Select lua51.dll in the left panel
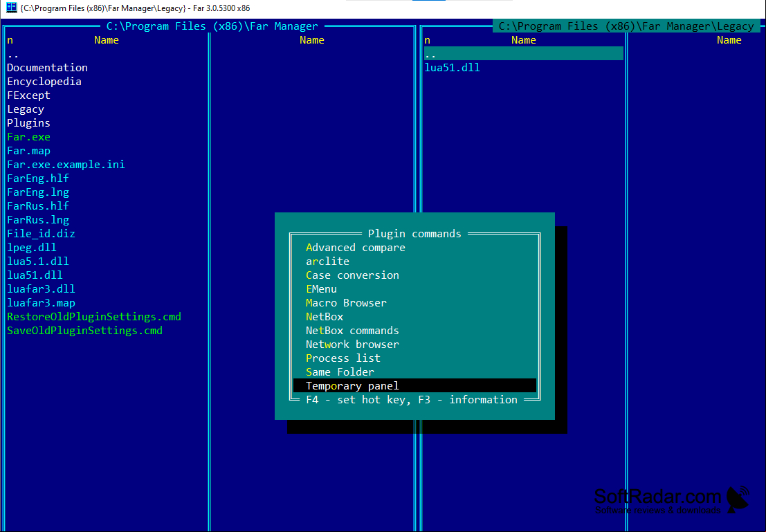The height and width of the screenshot is (532, 766). [x=35, y=275]
